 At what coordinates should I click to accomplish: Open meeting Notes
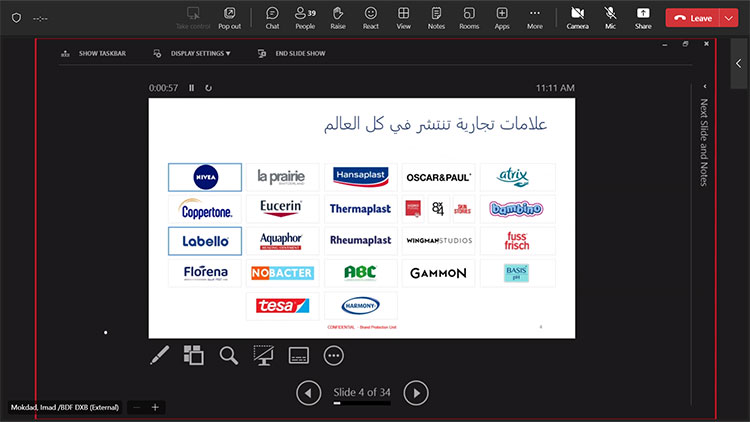[x=436, y=17]
